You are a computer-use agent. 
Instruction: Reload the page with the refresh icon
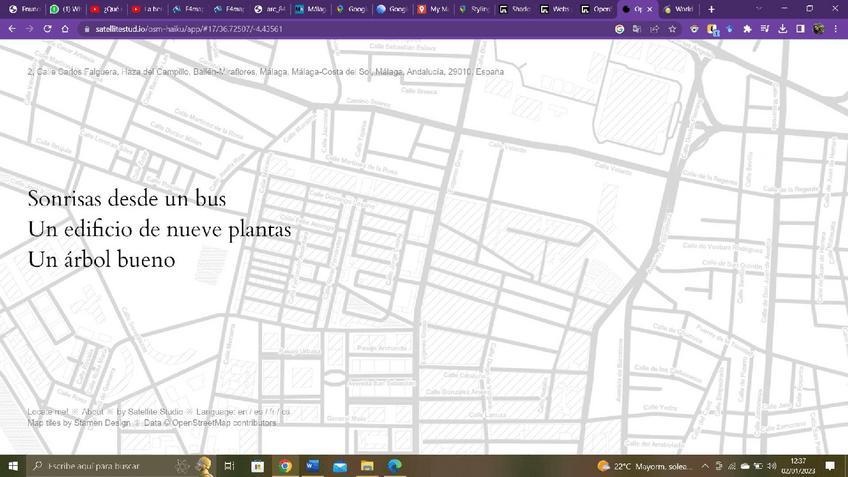pyautogui.click(x=47, y=29)
